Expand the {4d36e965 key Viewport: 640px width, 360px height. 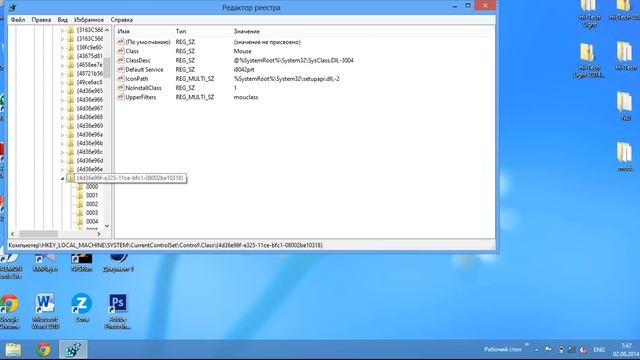(x=62, y=91)
